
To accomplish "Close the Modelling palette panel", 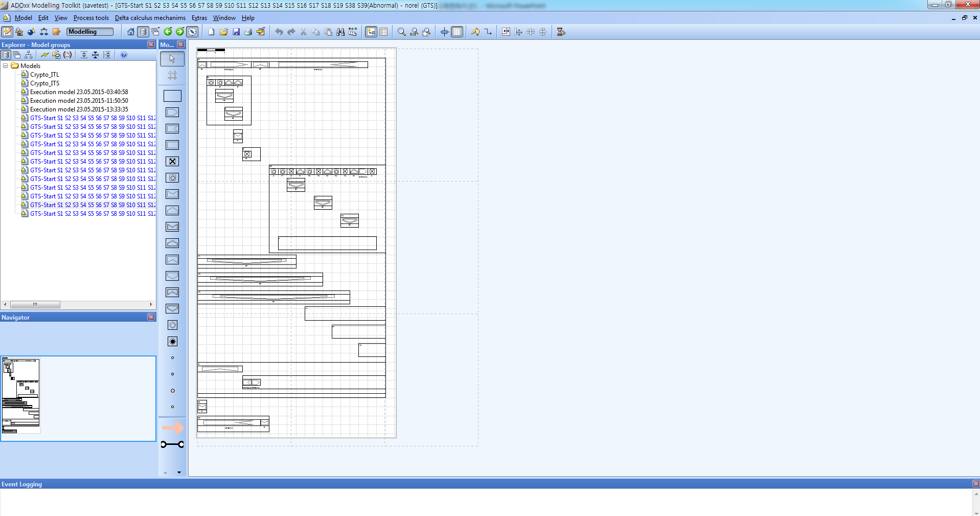I will tap(180, 44).
